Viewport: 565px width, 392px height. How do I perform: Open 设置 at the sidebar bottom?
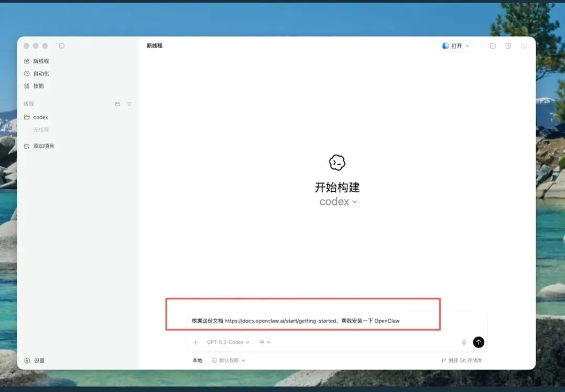(34, 361)
